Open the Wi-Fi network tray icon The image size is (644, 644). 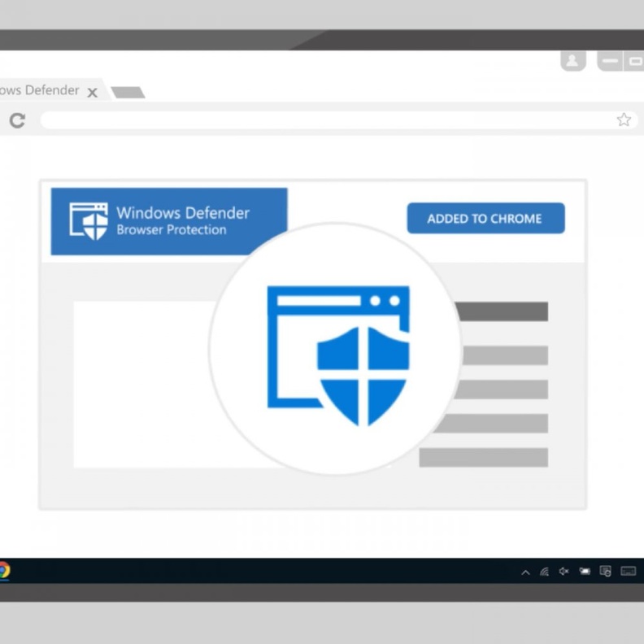[544, 572]
